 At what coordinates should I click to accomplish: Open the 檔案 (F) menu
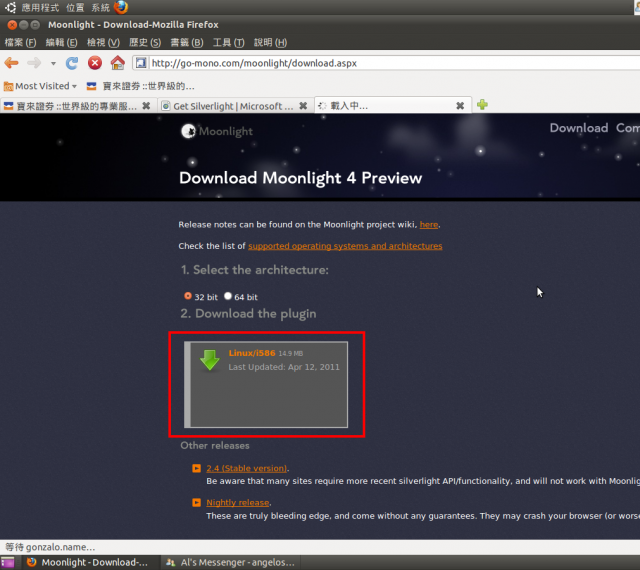pyautogui.click(x=20, y=42)
